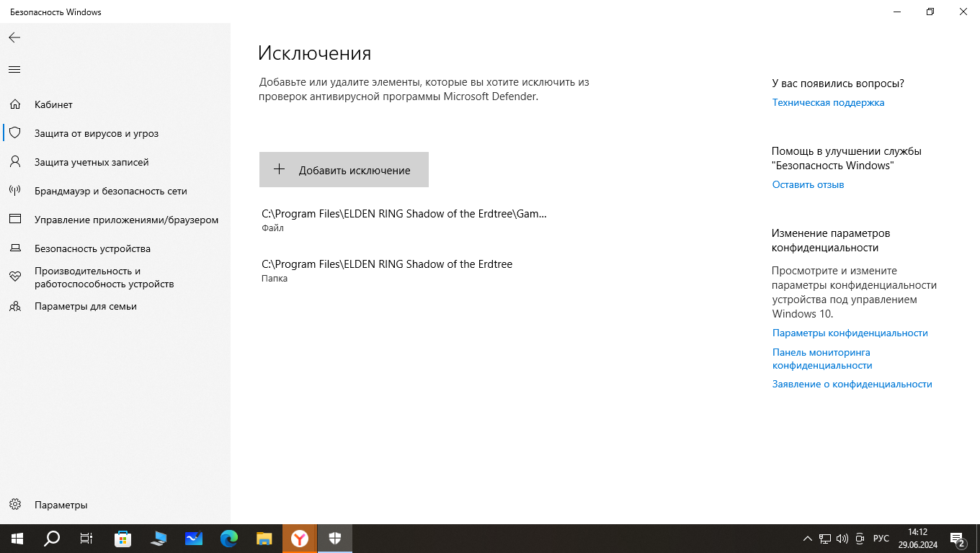Open the hamburger navigation menu
980x553 pixels.
(x=14, y=70)
